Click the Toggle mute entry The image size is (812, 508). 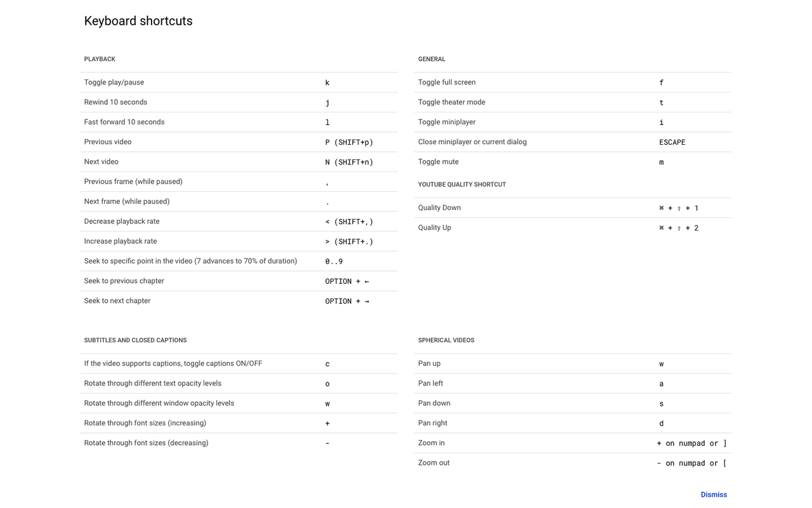(573, 162)
